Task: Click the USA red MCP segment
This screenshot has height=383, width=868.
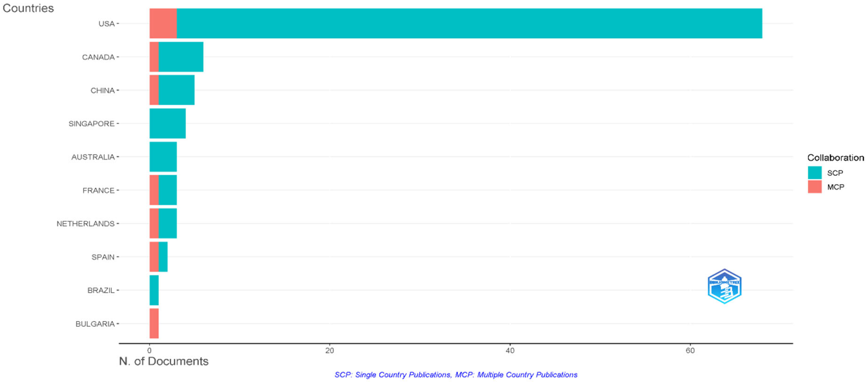Action: (163, 23)
